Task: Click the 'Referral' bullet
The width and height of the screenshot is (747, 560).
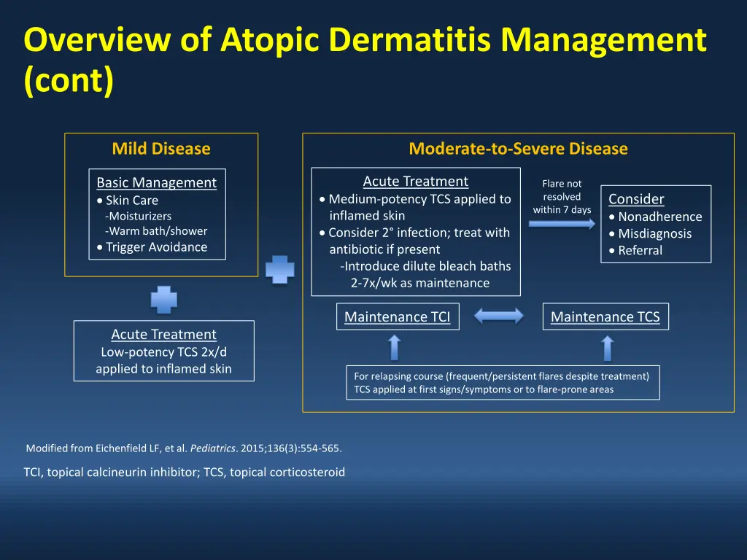Action: (x=635, y=250)
